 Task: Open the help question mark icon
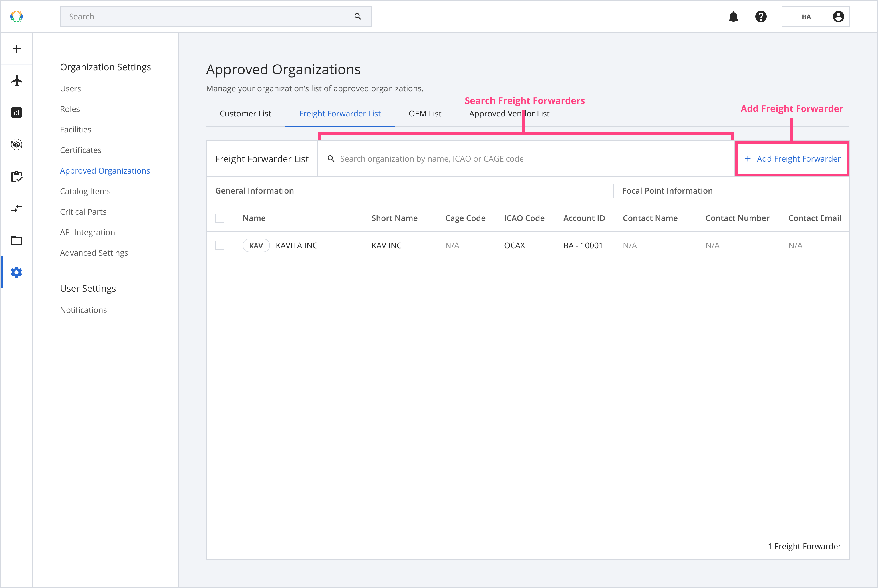tap(761, 17)
